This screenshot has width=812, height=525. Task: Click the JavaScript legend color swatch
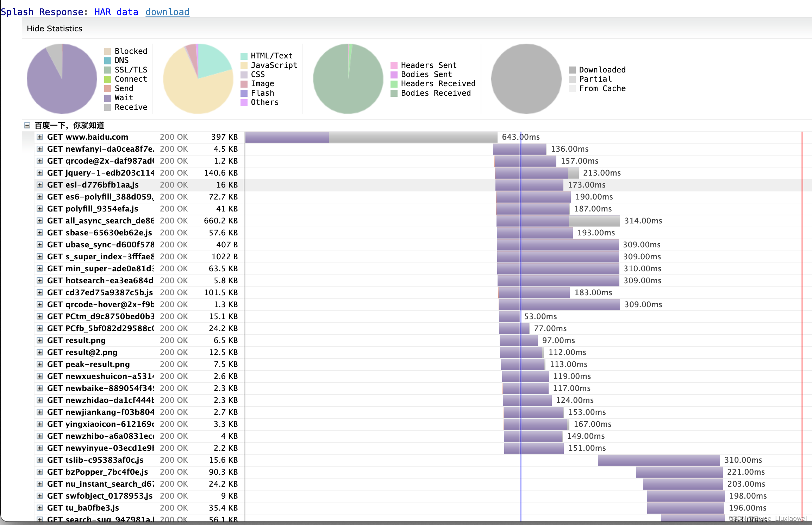click(x=244, y=65)
